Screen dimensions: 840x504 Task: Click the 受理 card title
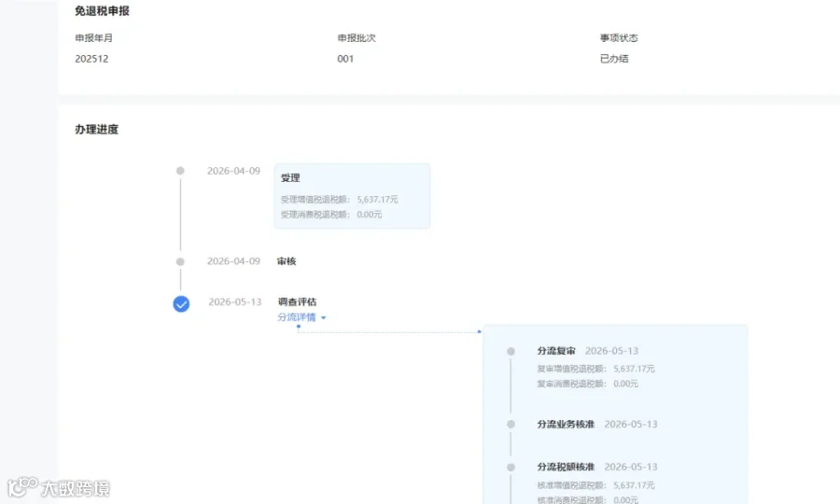pos(290,178)
